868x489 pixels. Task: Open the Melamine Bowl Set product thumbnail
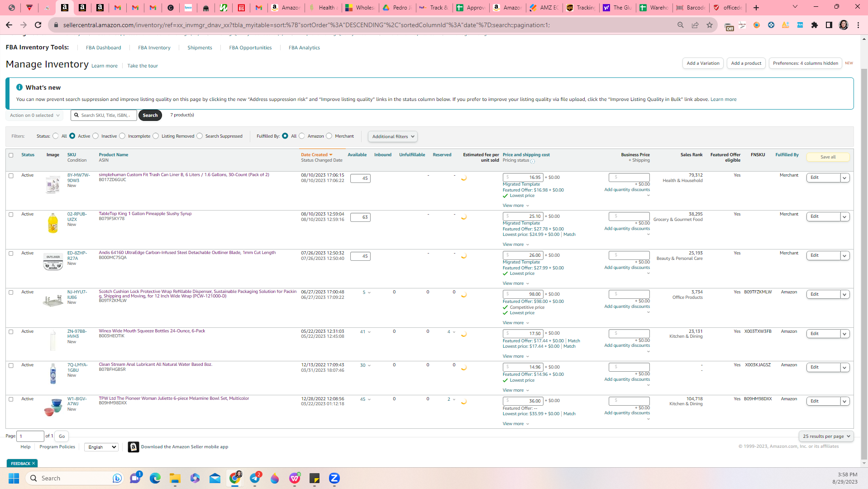(53, 407)
